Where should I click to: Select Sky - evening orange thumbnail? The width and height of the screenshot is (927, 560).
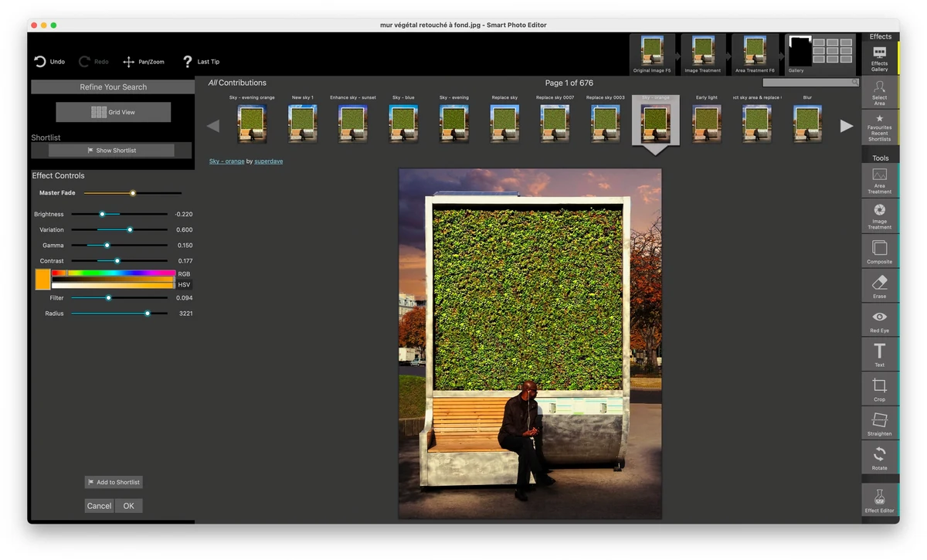click(x=252, y=124)
